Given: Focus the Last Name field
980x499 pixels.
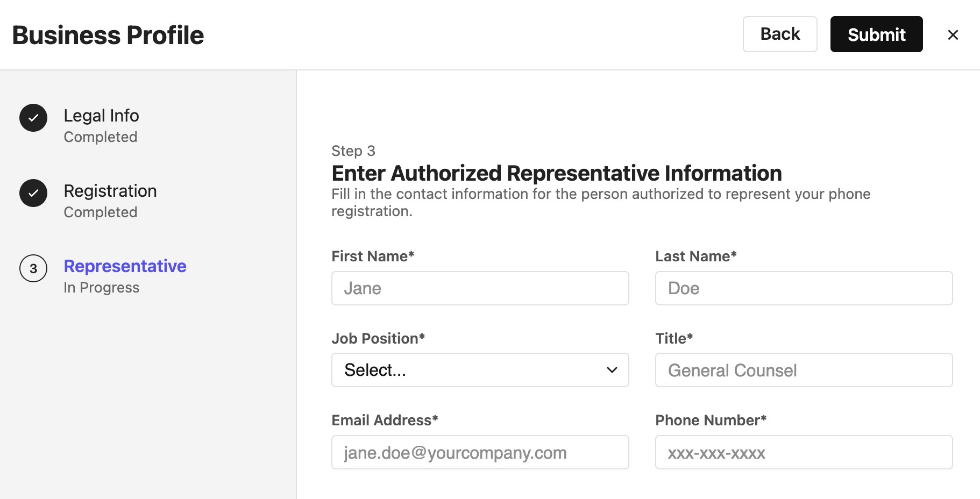Looking at the screenshot, I should (x=804, y=288).
